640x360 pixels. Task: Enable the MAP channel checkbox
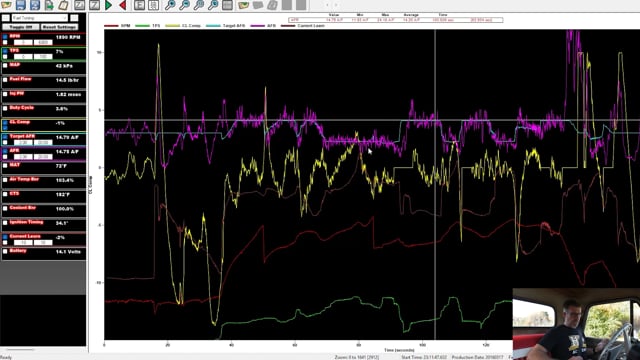5,66
